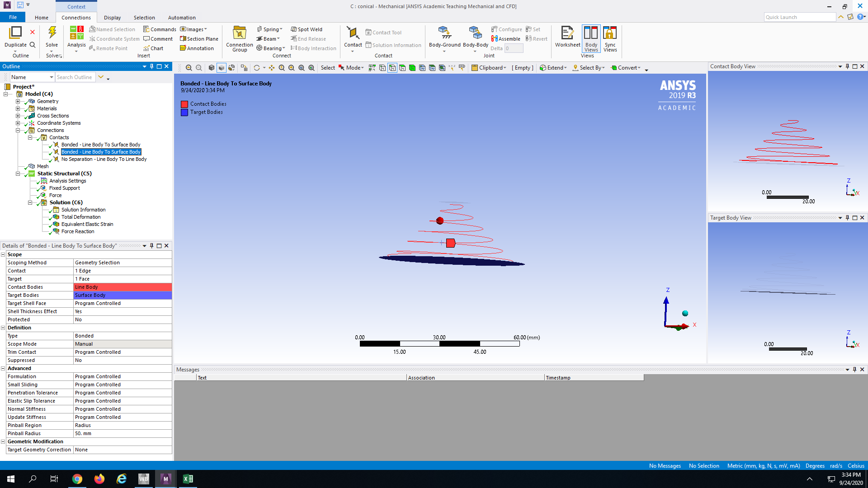Open the Name filter dropdown in Outline
Viewport: 868px width, 488px height.
pos(52,77)
